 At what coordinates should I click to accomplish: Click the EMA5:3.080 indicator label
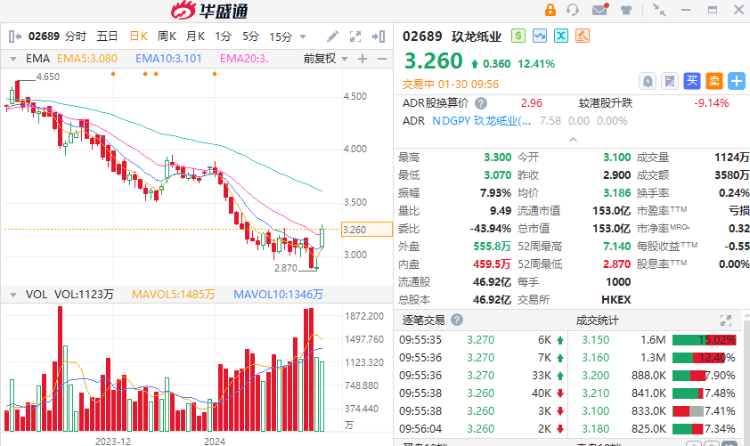click(x=87, y=59)
